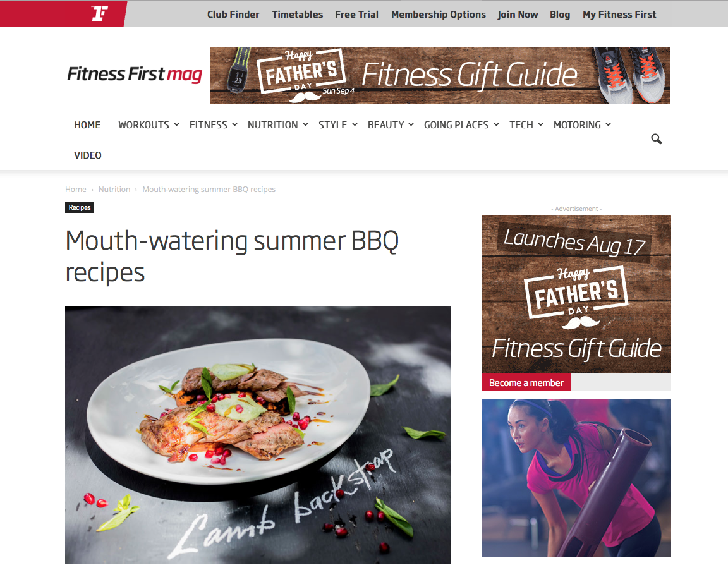Select the Style menu item
Image resolution: width=728 pixels, height=570 pixels.
333,125
